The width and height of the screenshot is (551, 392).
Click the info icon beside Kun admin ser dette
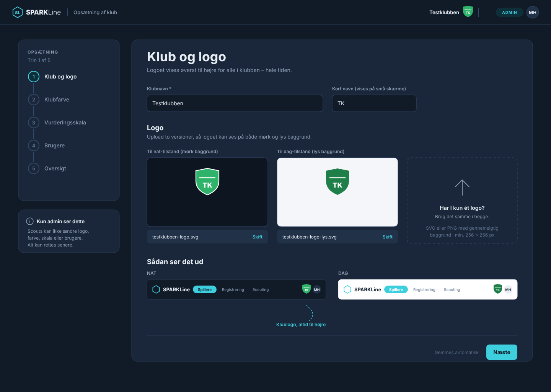(x=30, y=221)
